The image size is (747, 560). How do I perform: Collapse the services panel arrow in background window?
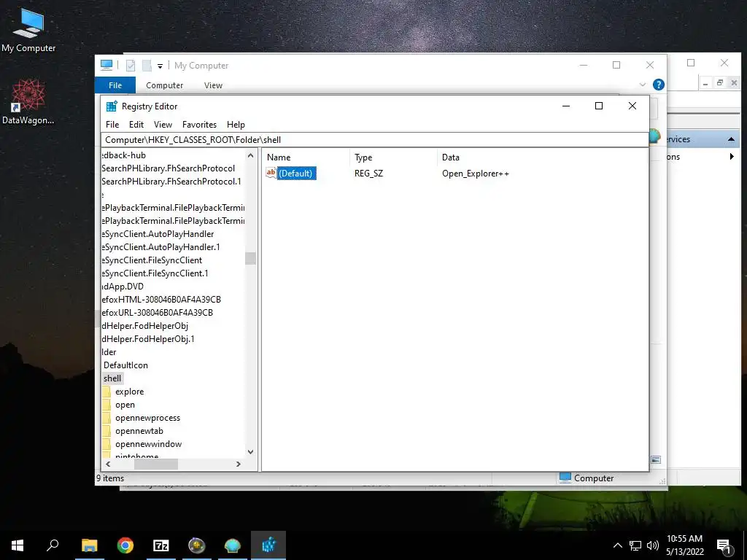point(731,139)
